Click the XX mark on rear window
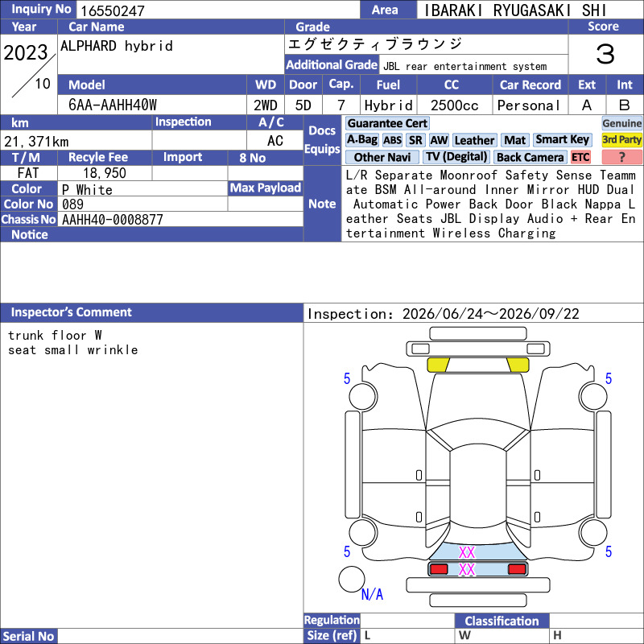Image resolution: width=644 pixels, height=644 pixels. pyautogui.click(x=467, y=552)
